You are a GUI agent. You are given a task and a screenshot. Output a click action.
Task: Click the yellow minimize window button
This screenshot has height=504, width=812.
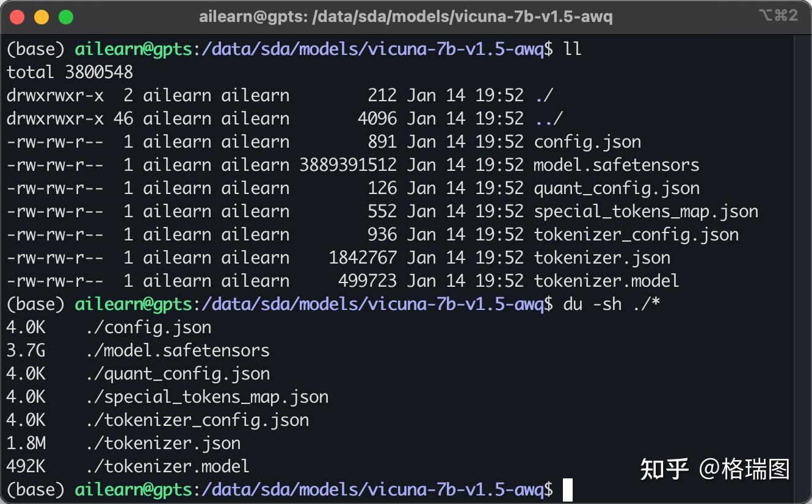[x=42, y=17]
